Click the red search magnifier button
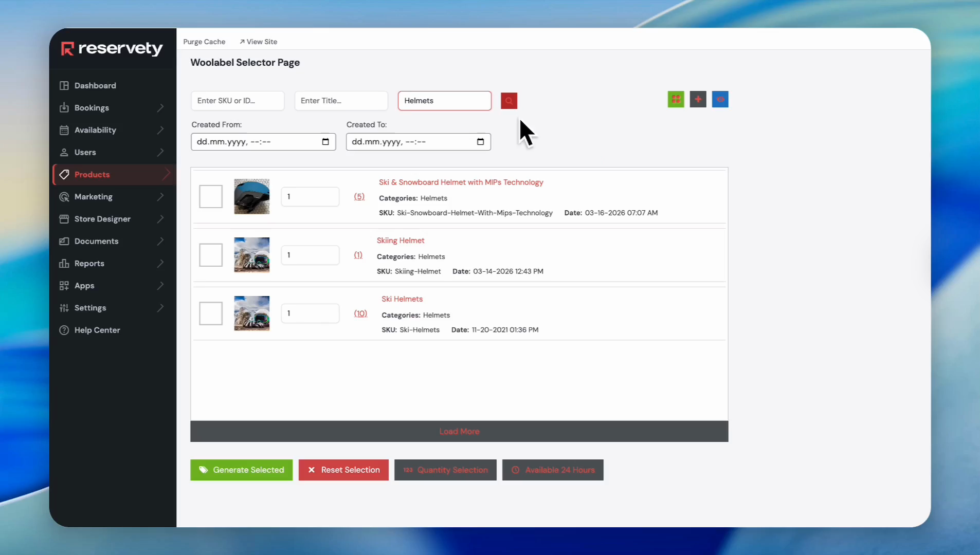Screen dimensions: 980x555 (x=509, y=101)
